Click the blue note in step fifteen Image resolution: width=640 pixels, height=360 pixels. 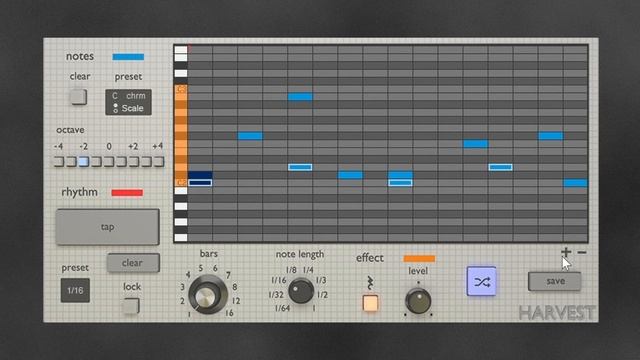click(551, 136)
